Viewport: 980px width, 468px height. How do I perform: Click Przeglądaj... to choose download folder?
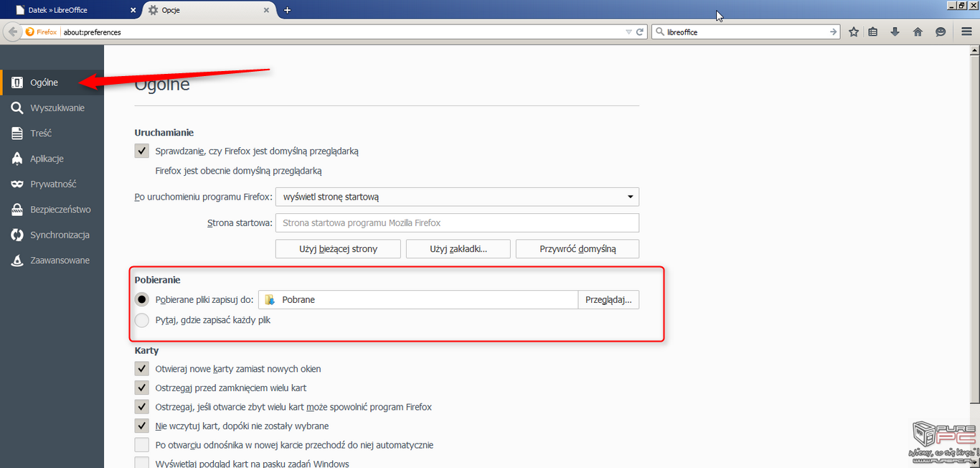coord(608,300)
